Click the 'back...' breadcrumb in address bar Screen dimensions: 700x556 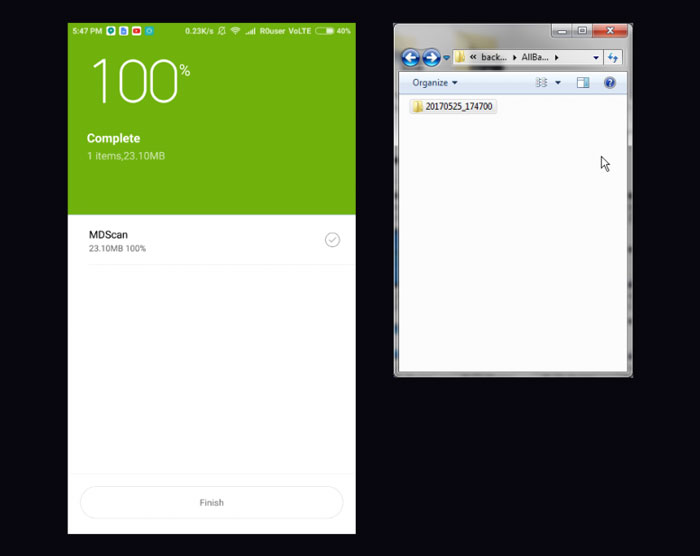(x=494, y=58)
